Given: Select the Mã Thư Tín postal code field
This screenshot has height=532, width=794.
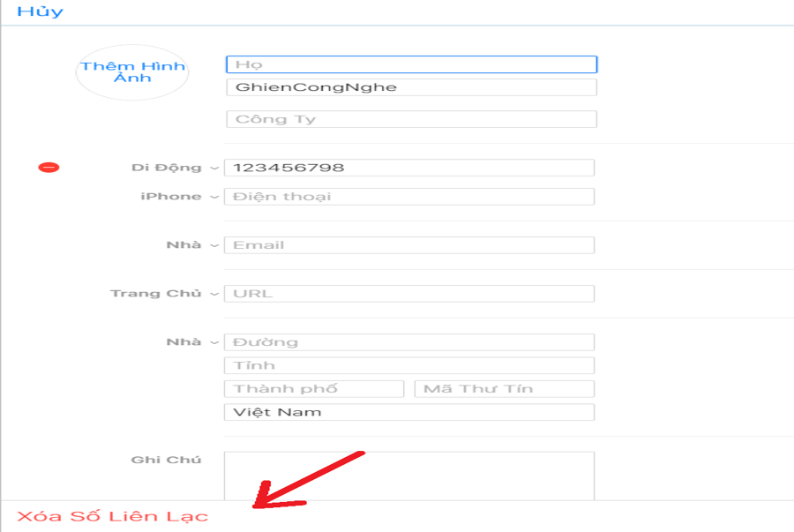Looking at the screenshot, I should [x=505, y=389].
